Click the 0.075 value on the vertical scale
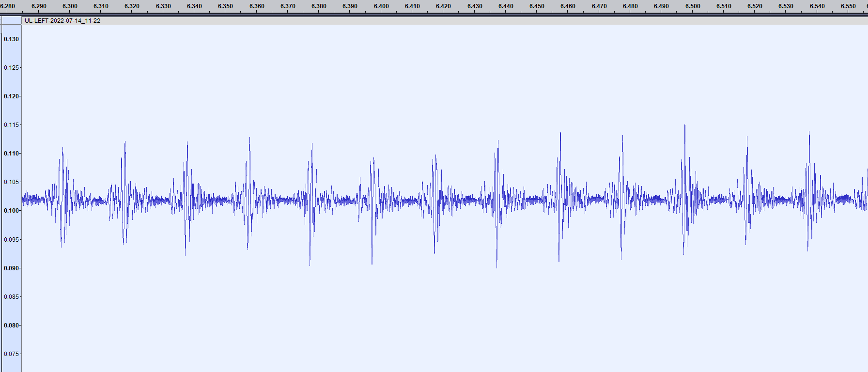Viewport: 868px width, 372px height. point(12,354)
